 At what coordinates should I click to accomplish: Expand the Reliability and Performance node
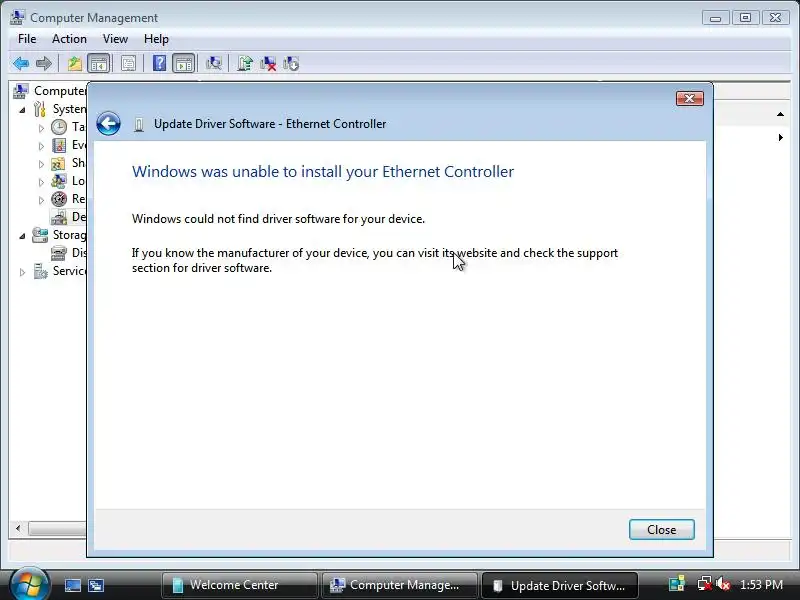[x=41, y=200]
